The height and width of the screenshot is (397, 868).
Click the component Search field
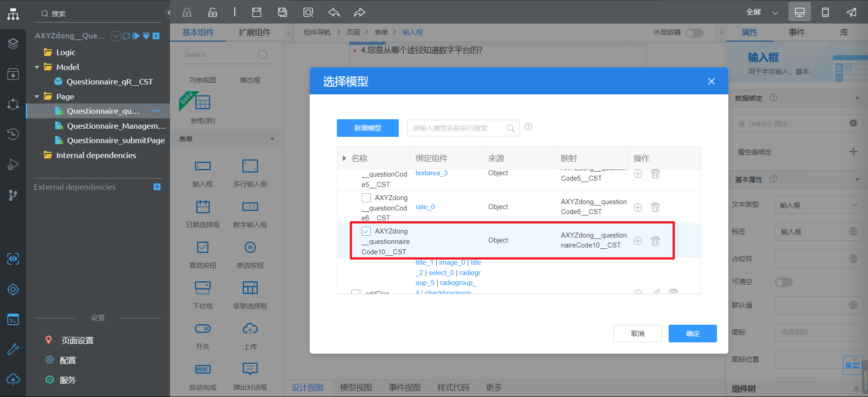click(x=226, y=55)
